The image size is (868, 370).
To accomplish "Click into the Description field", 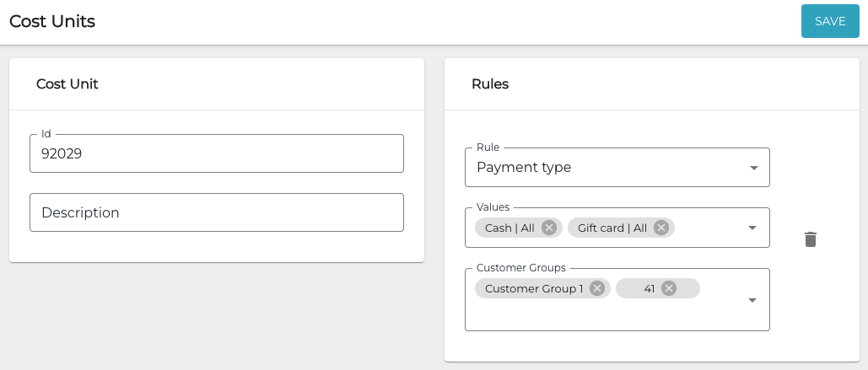I will pos(216,212).
